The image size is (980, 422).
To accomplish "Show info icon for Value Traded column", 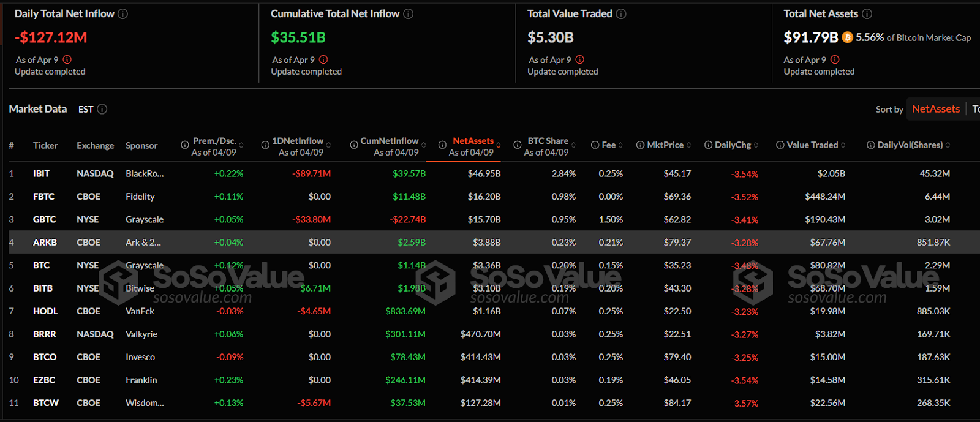I will (x=780, y=145).
